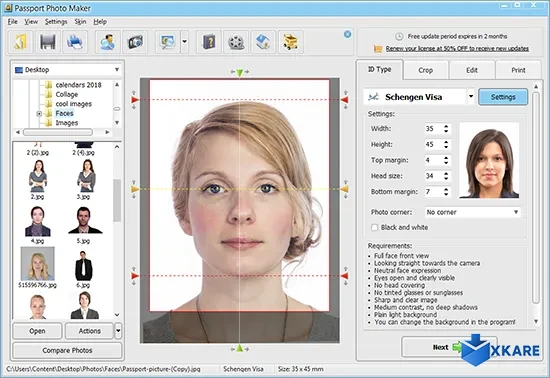The width and height of the screenshot is (550, 378).
Task: Click the Compare Photos button
Action: pos(67,350)
